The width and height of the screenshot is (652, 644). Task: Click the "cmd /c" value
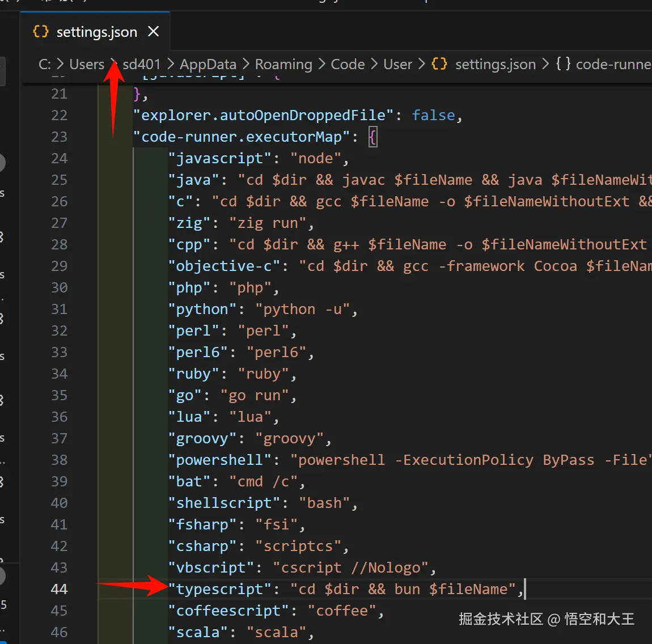pos(263,482)
